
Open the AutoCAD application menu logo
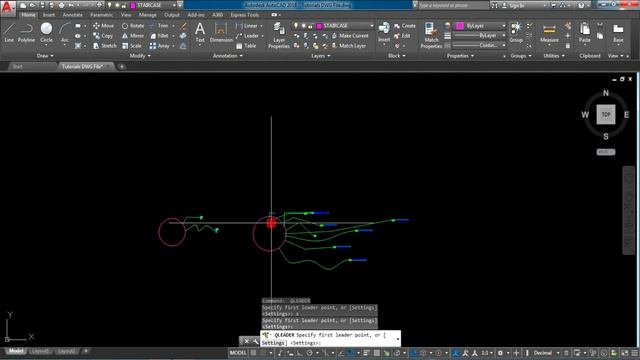(x=8, y=7)
